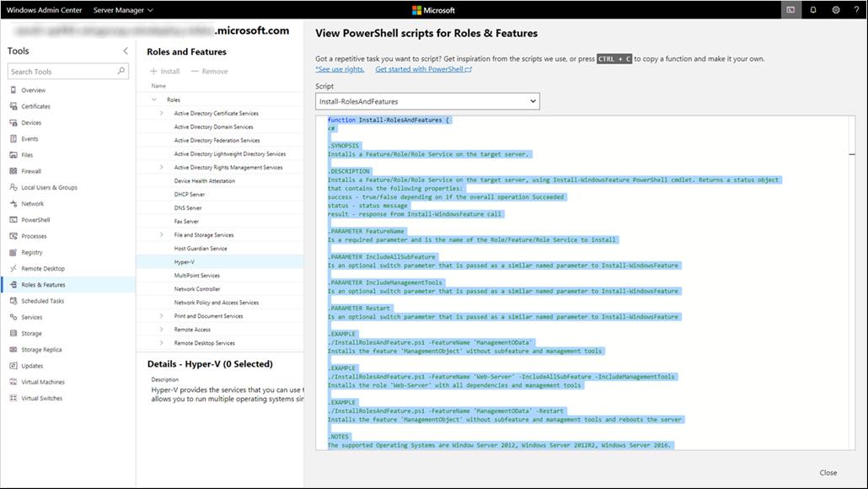Screen dimensions: 868x489
Task: Collapse the Roles tree node
Action: (154, 99)
